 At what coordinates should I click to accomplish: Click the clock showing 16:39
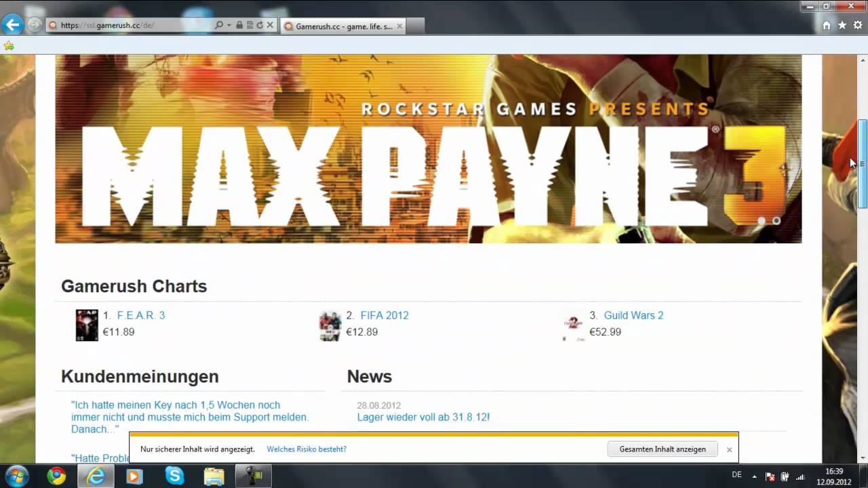834,476
